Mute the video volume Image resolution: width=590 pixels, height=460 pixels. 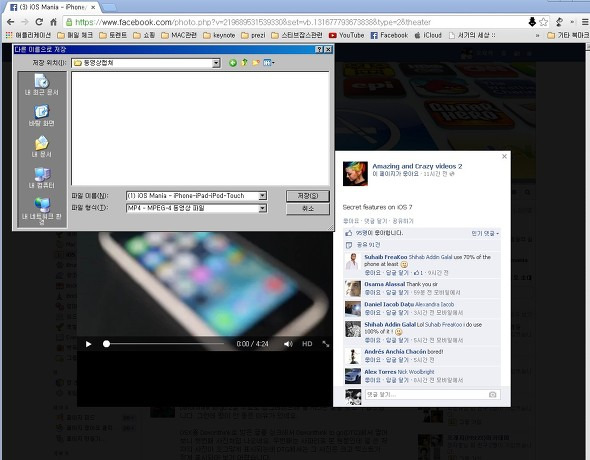(x=288, y=344)
